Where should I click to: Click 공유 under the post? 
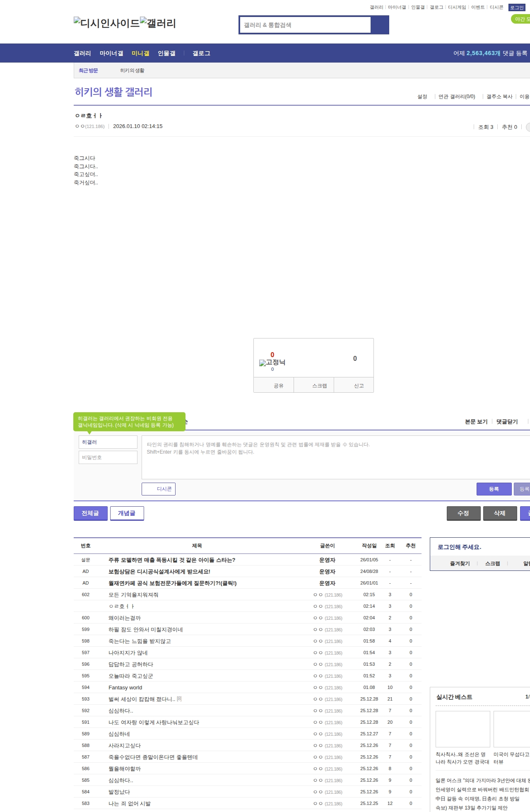click(x=274, y=385)
